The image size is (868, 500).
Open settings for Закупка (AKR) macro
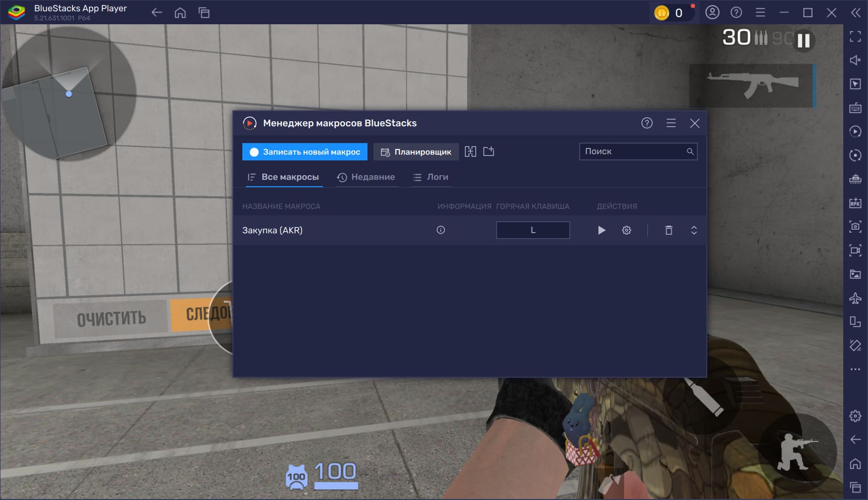click(627, 230)
